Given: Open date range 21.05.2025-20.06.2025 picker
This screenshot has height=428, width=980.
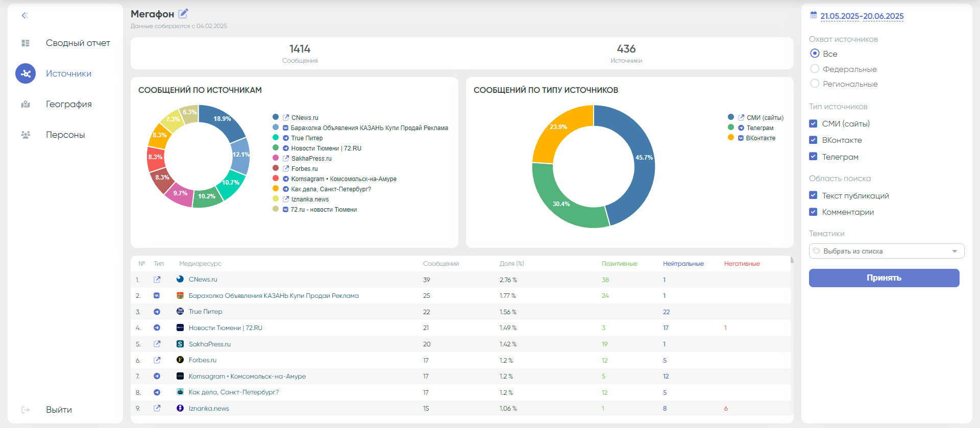Looking at the screenshot, I should [862, 16].
